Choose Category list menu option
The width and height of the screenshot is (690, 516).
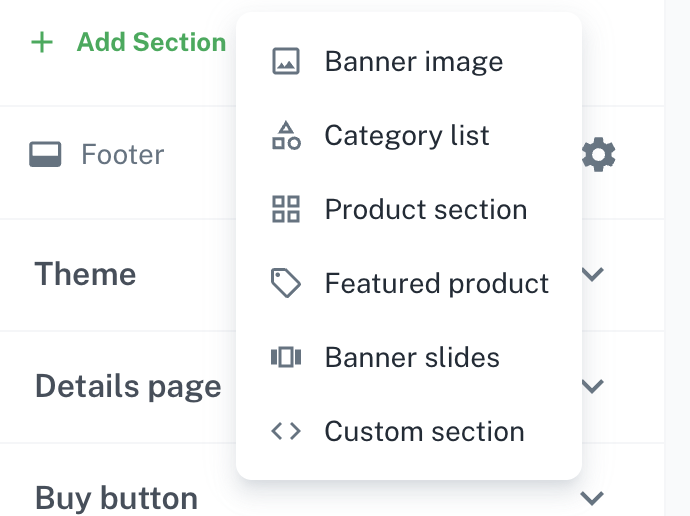(407, 136)
